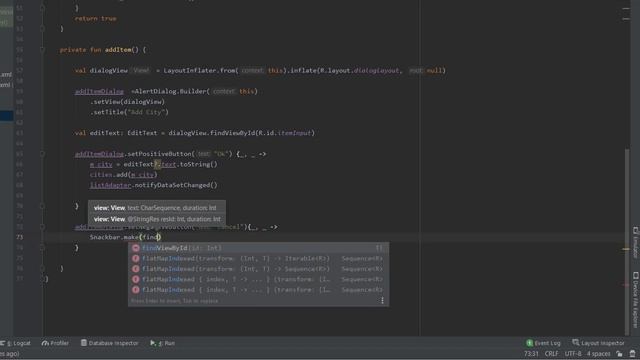Image resolution: width=640 pixels, height=360 pixels.
Task: Open the Emulator side tab
Action: [x=636, y=243]
